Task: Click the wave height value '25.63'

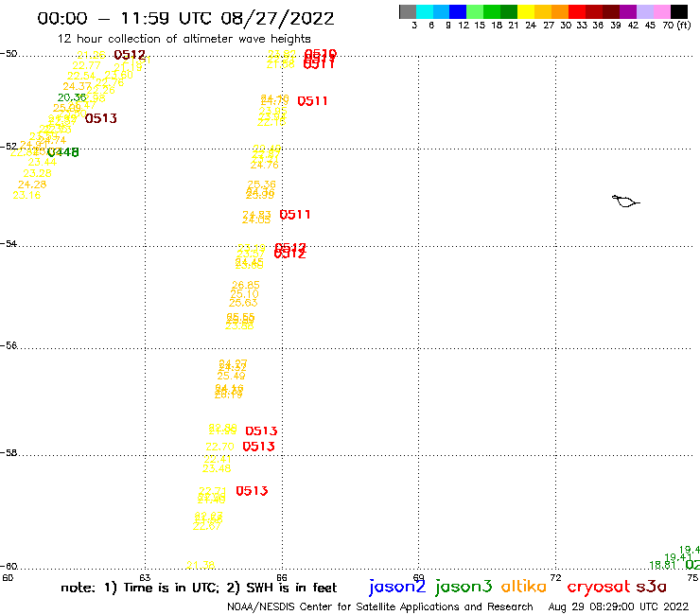Action: pyautogui.click(x=243, y=303)
